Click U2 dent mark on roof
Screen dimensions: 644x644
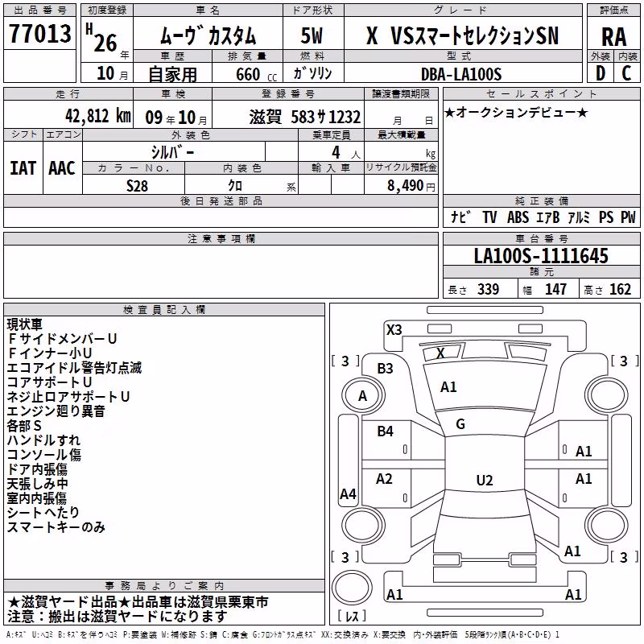[485, 480]
